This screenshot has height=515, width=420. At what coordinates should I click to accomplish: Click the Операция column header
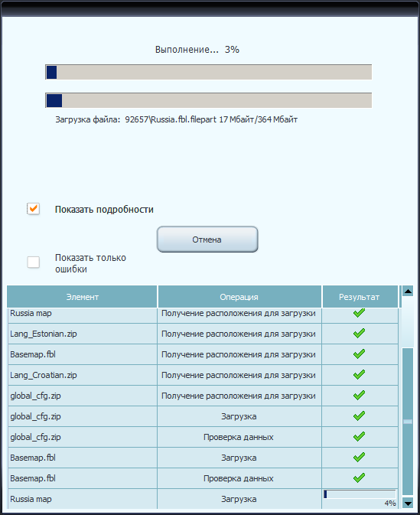(x=239, y=297)
